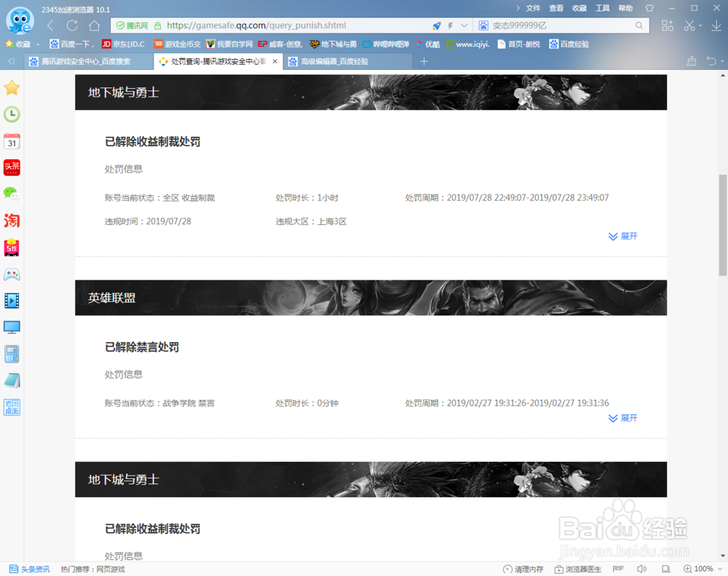Screen dimensions: 728x576
Task: Click the scissors screenshot tool icon
Action: click(689, 25)
